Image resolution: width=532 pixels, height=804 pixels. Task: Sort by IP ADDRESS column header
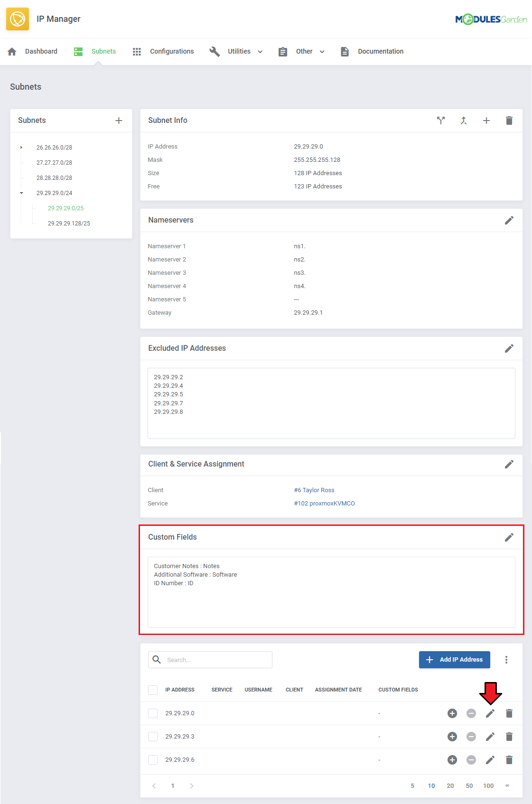coord(180,690)
